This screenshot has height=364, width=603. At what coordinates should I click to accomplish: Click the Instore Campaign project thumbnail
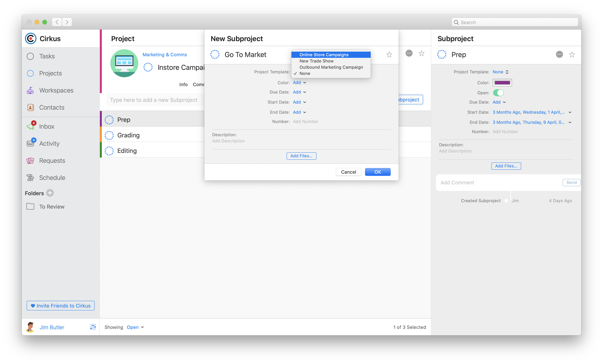point(124,63)
